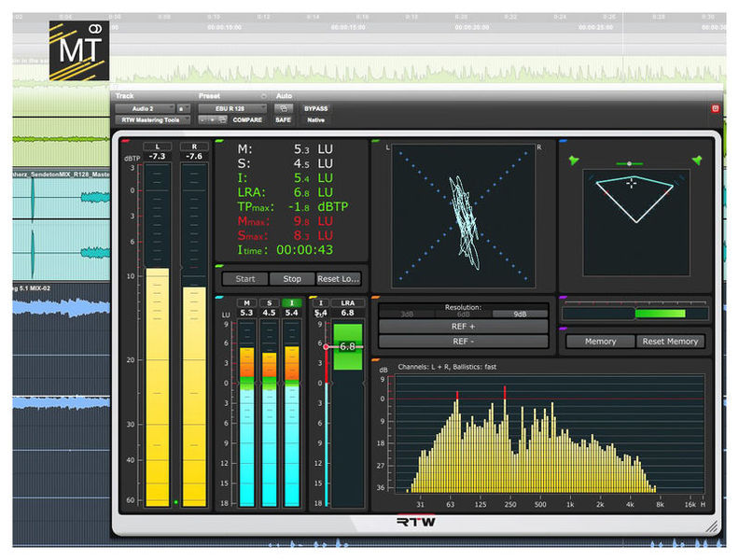Click the RTW logo at plug-in bottom
The image size is (739, 560).
[x=416, y=522]
